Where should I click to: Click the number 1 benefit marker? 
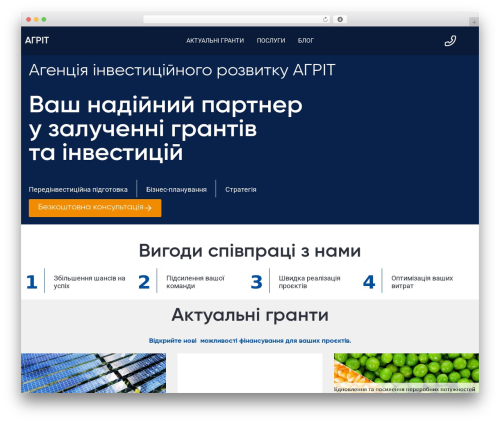pos(32,282)
